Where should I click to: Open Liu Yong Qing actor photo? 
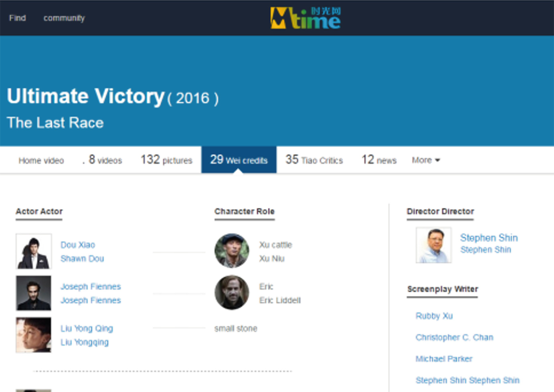34,335
